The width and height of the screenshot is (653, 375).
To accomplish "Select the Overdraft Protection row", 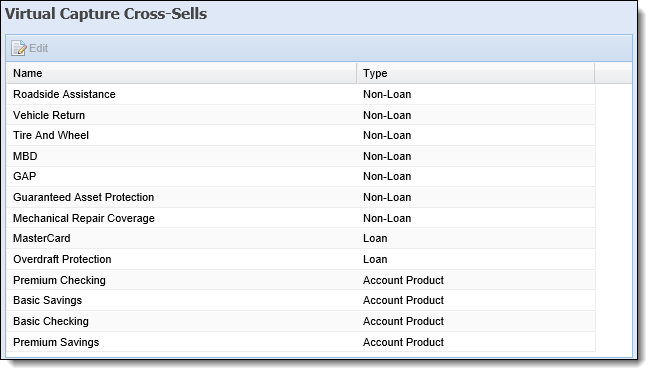I will (301, 259).
